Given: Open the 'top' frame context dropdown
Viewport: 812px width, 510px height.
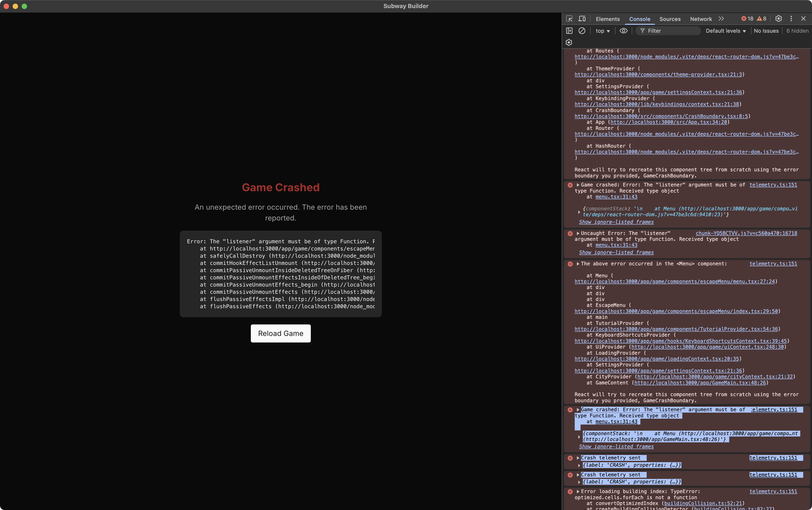Looking at the screenshot, I should point(603,31).
